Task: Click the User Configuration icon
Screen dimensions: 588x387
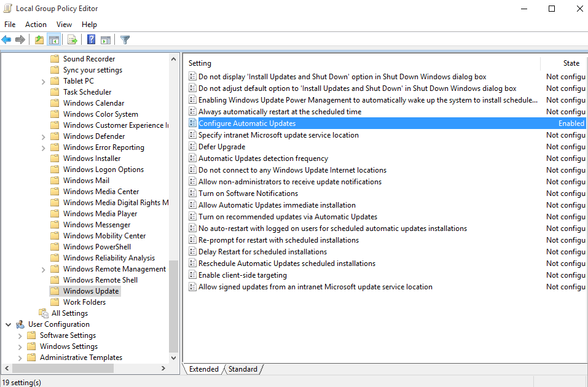Action: click(20, 324)
